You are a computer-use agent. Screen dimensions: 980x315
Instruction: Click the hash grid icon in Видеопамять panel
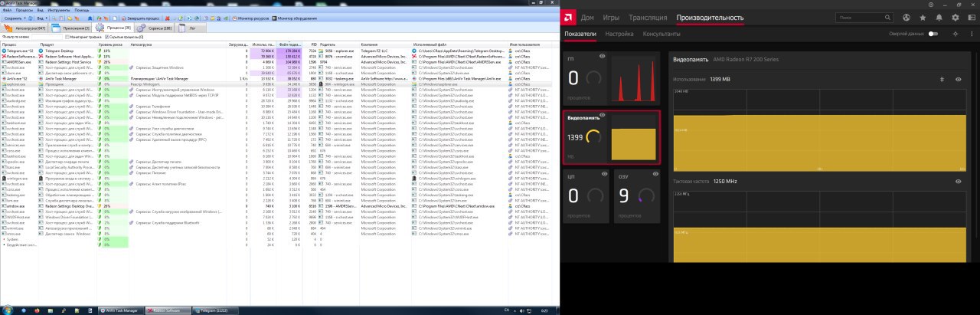(942, 79)
